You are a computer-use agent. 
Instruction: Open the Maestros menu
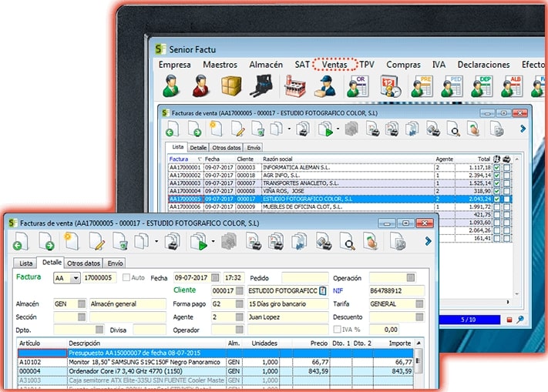pos(220,65)
